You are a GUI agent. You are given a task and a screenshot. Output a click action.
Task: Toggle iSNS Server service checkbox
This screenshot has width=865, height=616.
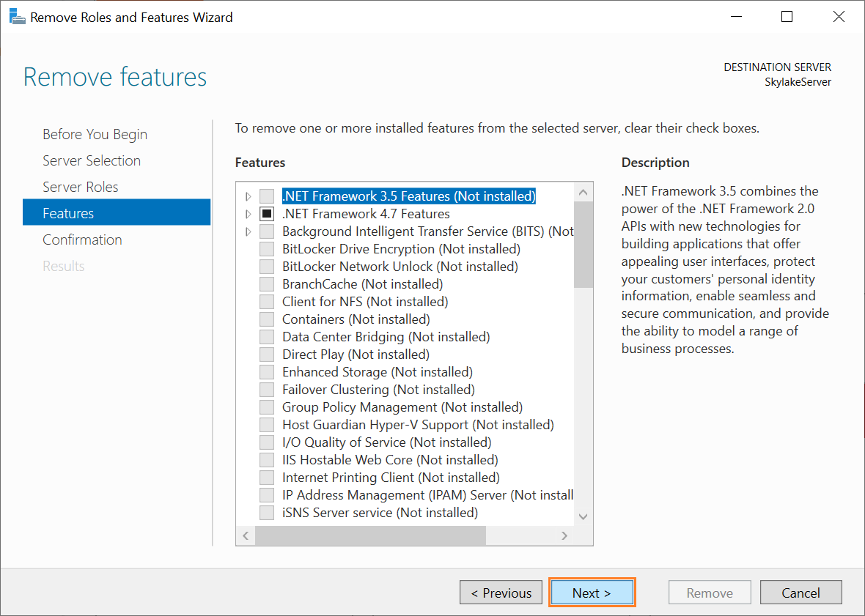pyautogui.click(x=267, y=513)
